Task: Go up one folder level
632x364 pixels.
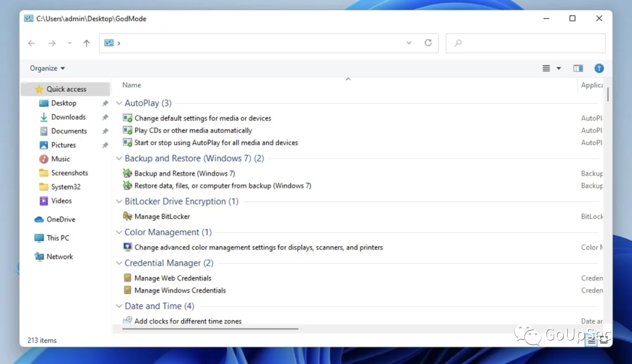Action: click(x=86, y=43)
